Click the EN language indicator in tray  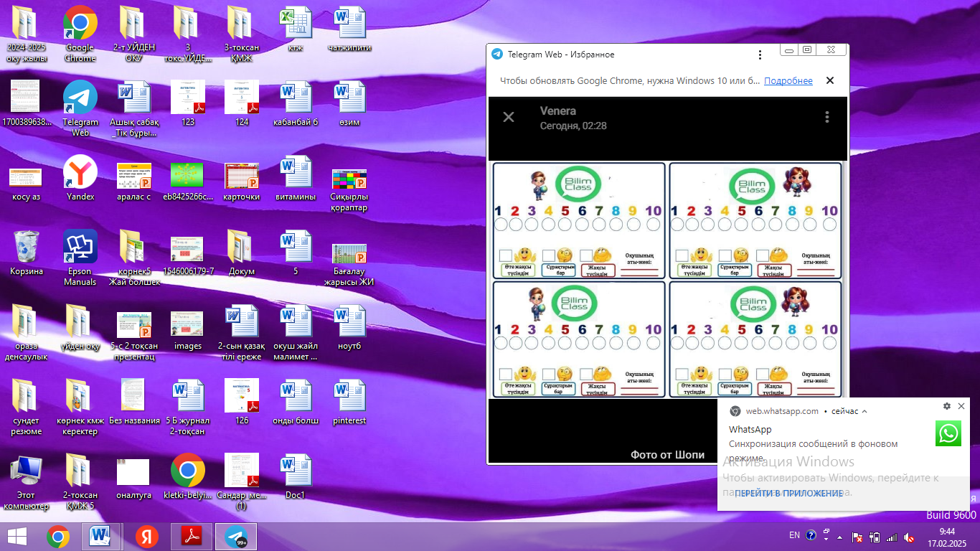(x=794, y=535)
